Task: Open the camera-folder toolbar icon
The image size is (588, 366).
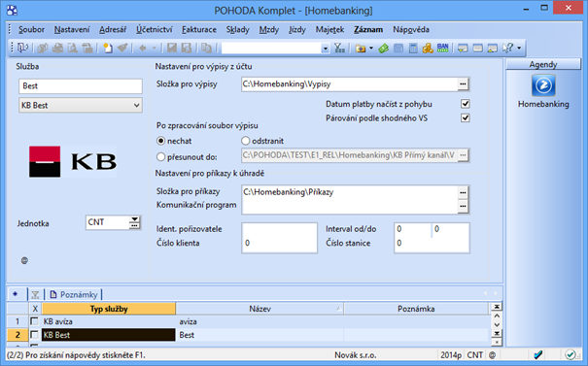Action: coord(361,48)
